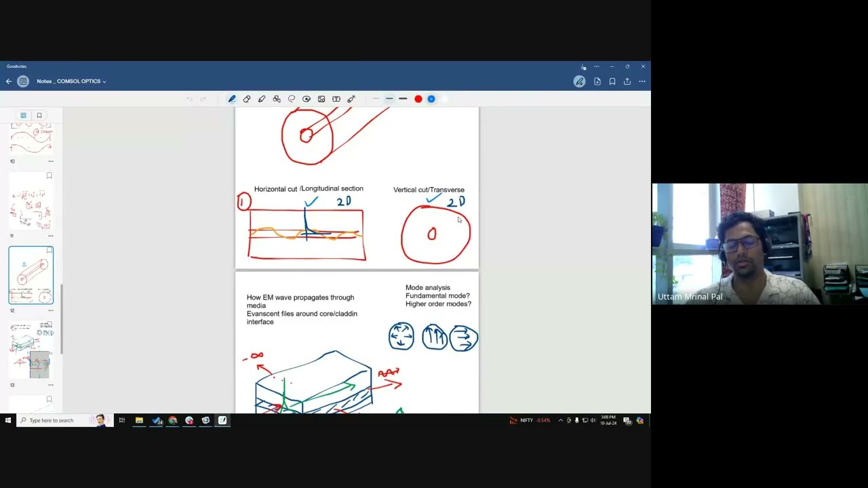Viewport: 868px width, 488px height.
Task: Pick the white pen color swatch
Action: [x=444, y=99]
